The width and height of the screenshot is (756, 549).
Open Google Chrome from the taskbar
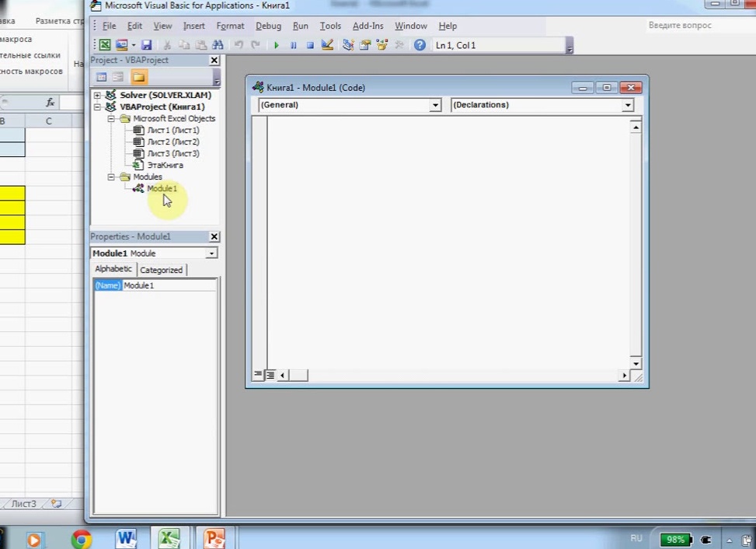tap(82, 539)
